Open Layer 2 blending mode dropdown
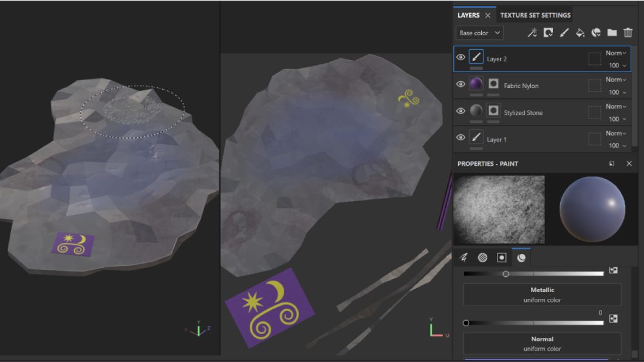Viewport: 644px width, 362px height. tap(615, 53)
